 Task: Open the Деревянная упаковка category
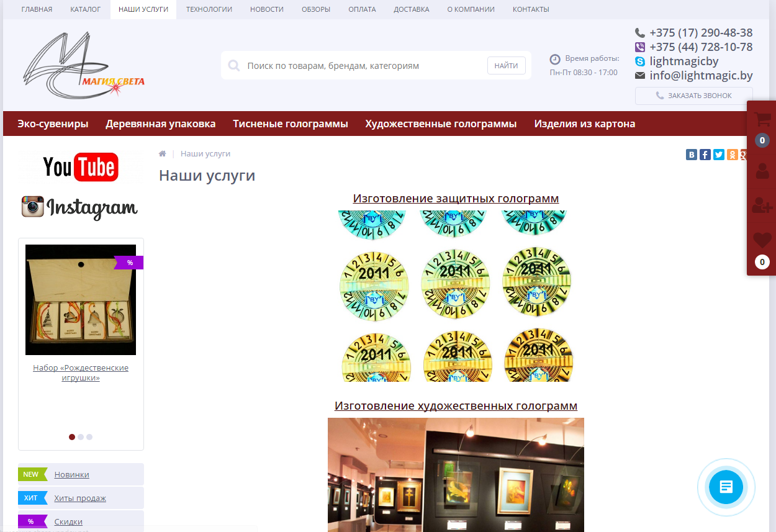coord(161,124)
